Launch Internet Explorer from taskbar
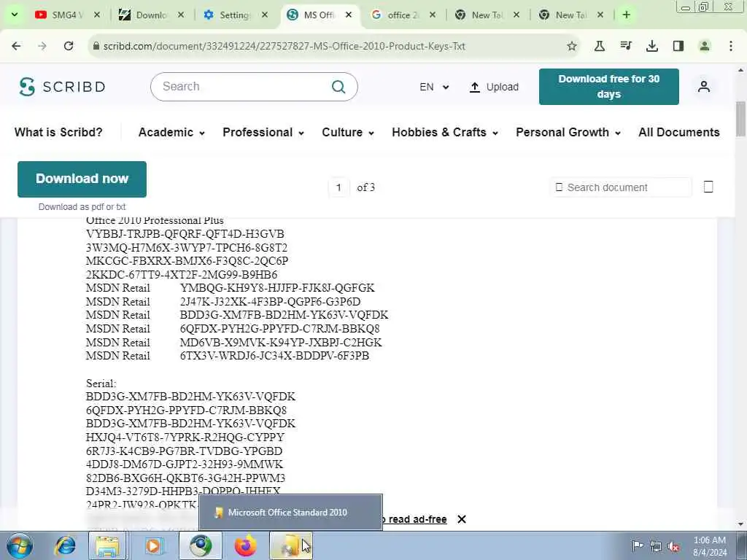Screen dimensions: 747x560 pyautogui.click(x=65, y=545)
